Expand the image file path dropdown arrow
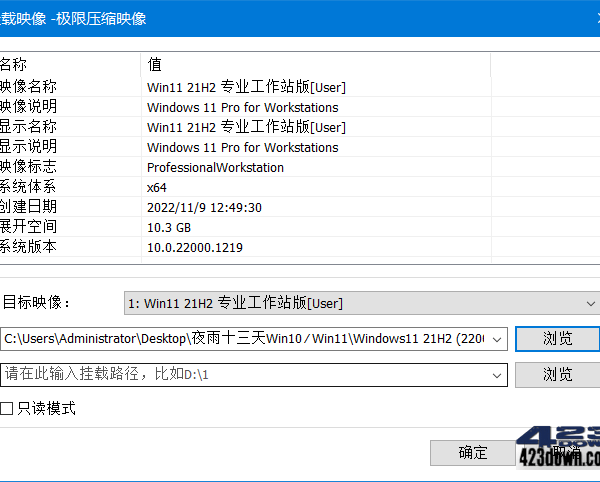 click(499, 339)
